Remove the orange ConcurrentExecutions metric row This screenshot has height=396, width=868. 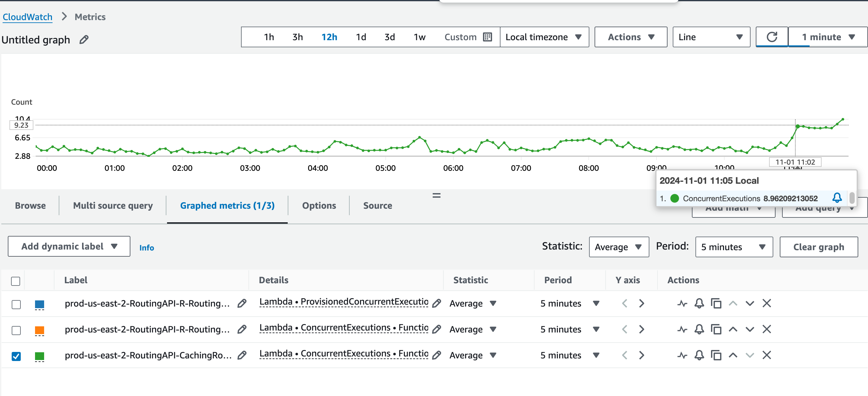point(766,329)
